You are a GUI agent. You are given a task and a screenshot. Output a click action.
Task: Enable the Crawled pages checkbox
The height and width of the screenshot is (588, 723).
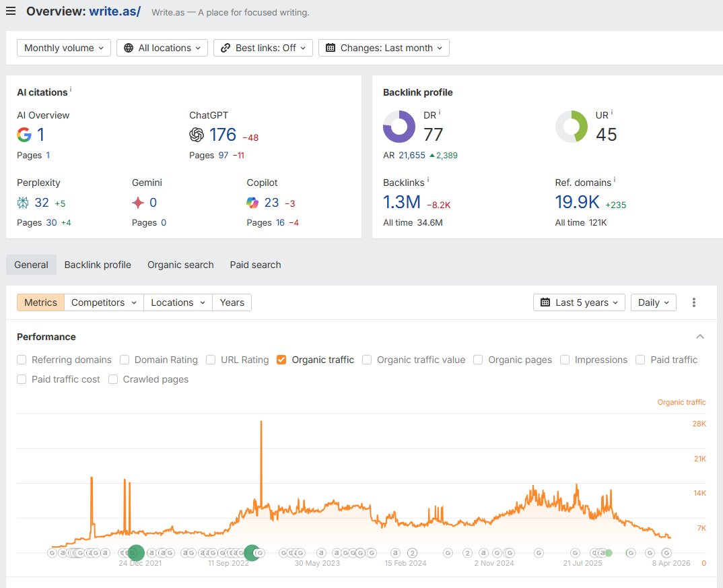(113, 379)
